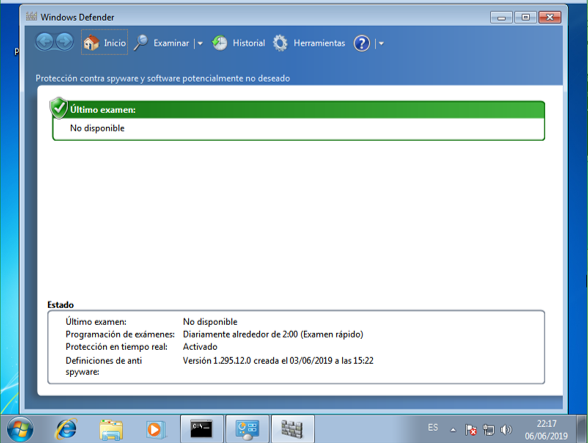The height and width of the screenshot is (443, 588).
Task: Click the blue help question mark icon
Action: pyautogui.click(x=362, y=43)
